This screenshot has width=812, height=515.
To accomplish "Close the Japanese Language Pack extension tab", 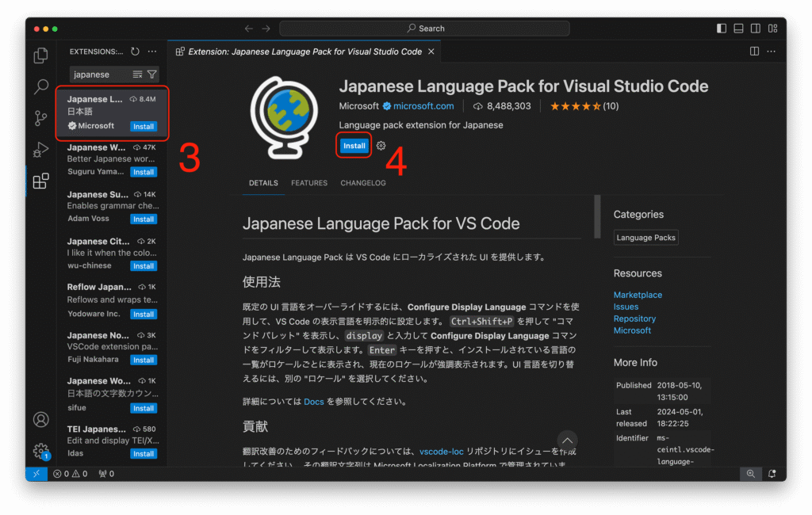I will coord(431,51).
